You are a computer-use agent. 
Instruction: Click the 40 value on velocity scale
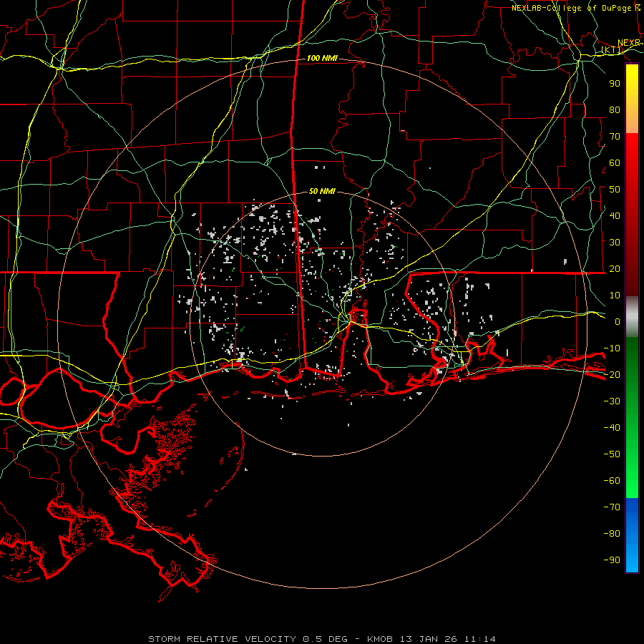click(x=615, y=216)
